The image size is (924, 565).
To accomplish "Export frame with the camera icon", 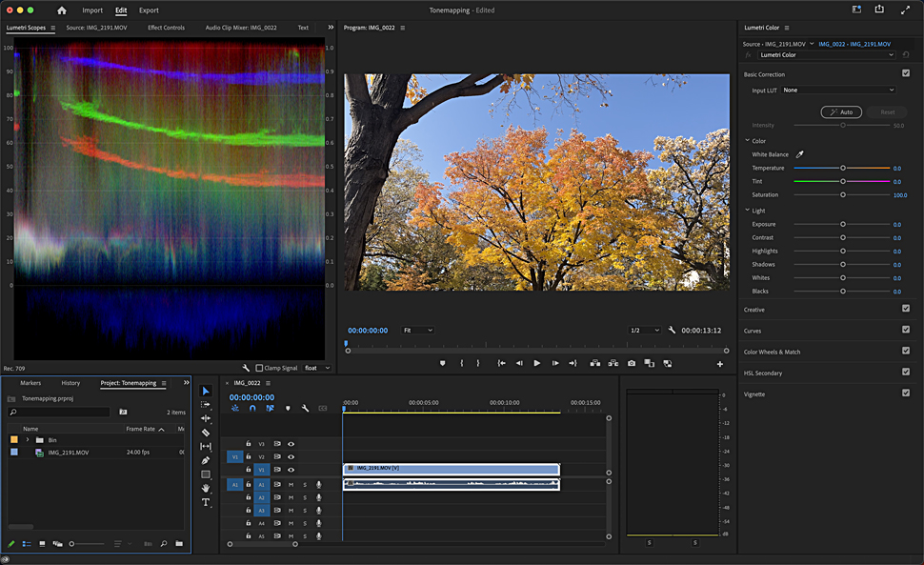I will pyautogui.click(x=631, y=363).
